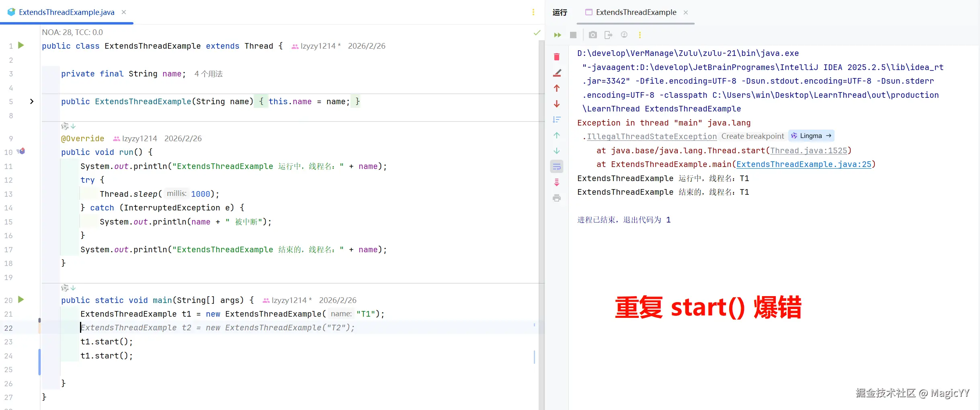Click Lingma icon above main method
This screenshot has width=980, height=410.
65,288
